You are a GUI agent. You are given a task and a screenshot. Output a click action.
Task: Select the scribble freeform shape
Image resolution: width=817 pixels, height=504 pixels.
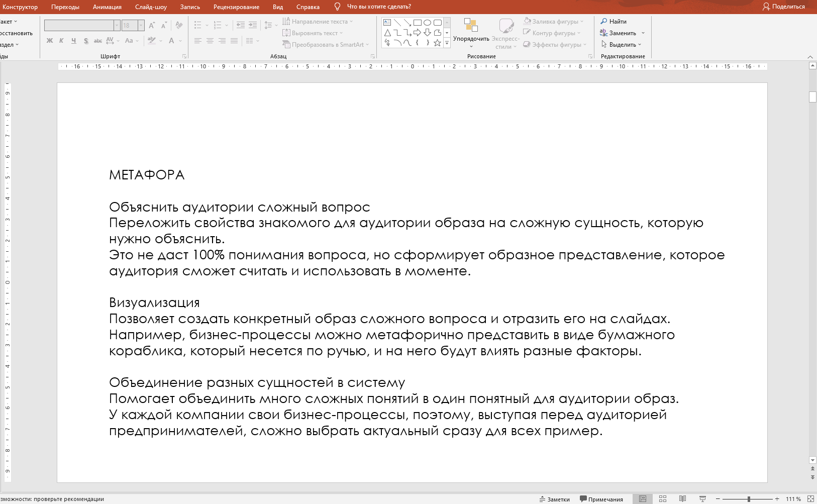tap(387, 43)
